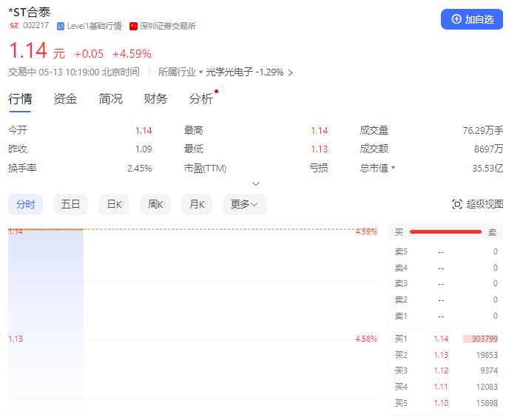Click the stock code 002217
The height and width of the screenshot is (420, 506).
pos(36,25)
